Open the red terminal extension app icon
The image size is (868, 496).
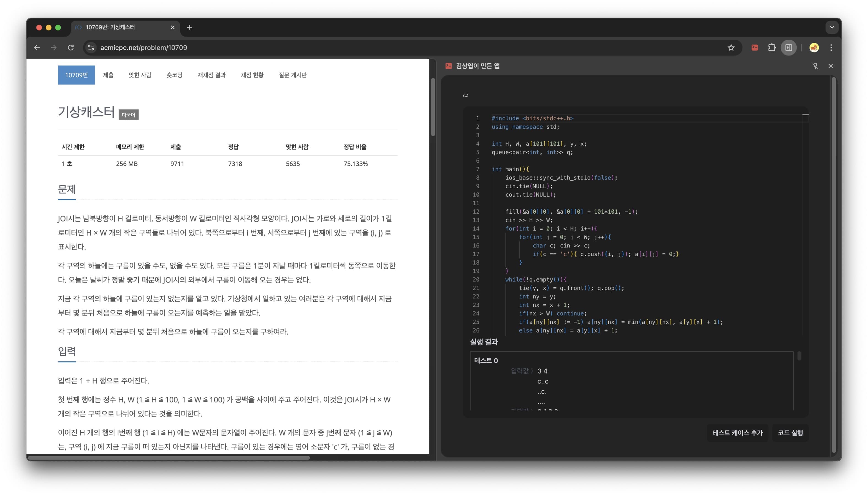pos(754,48)
